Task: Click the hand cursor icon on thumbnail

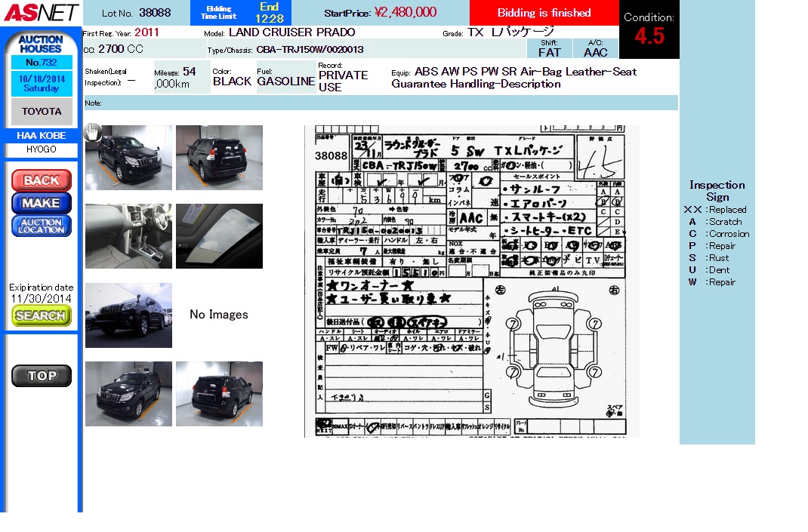Action: coord(92,133)
